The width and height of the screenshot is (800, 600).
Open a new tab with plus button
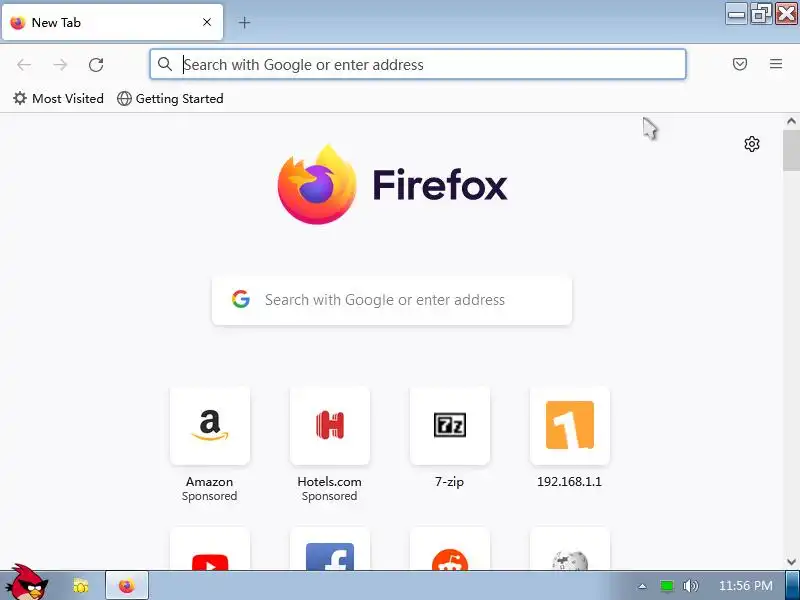[x=244, y=22]
